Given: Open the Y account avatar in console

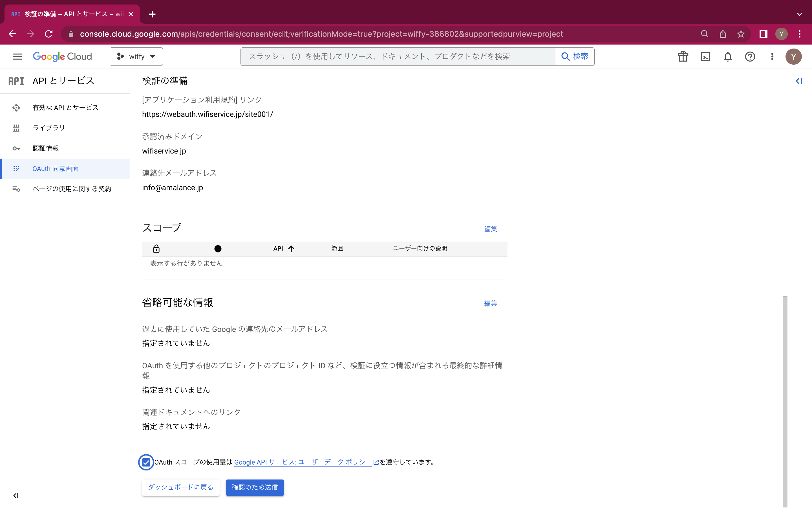Looking at the screenshot, I should pos(793,56).
